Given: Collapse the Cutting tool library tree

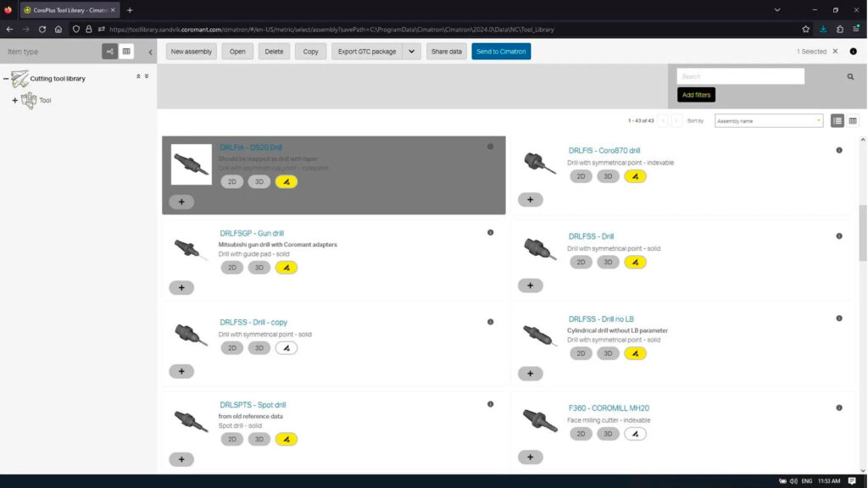Looking at the screenshot, I should 6,79.
